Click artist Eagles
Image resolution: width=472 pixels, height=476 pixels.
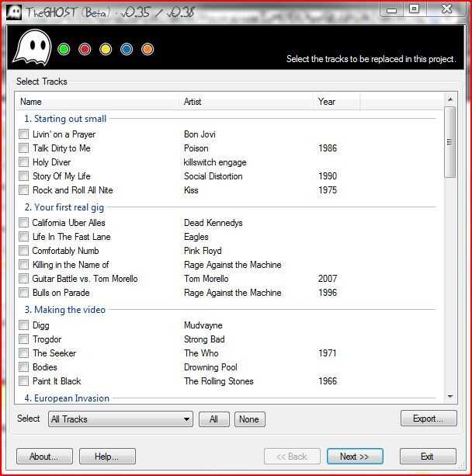[x=196, y=237]
